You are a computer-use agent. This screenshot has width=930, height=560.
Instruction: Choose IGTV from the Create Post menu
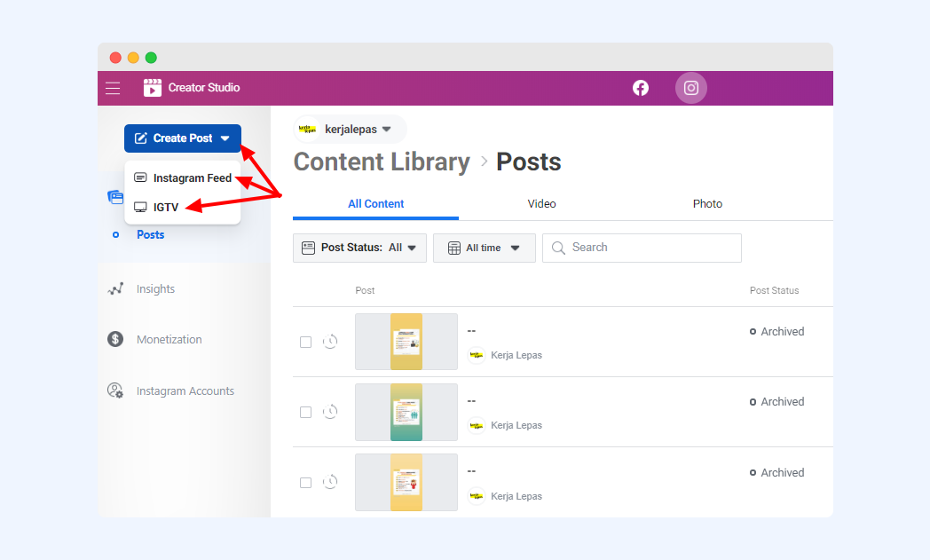[183, 207]
